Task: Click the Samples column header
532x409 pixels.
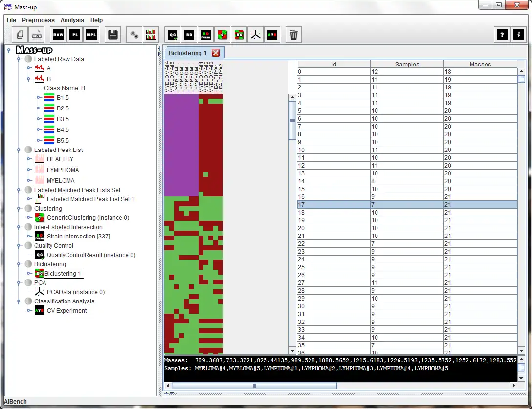Action: click(x=407, y=64)
